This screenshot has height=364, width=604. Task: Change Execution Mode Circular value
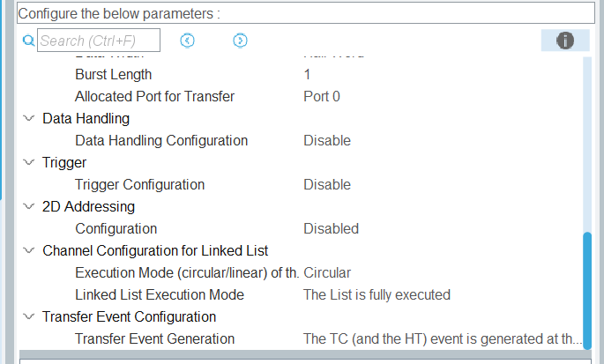(x=327, y=272)
